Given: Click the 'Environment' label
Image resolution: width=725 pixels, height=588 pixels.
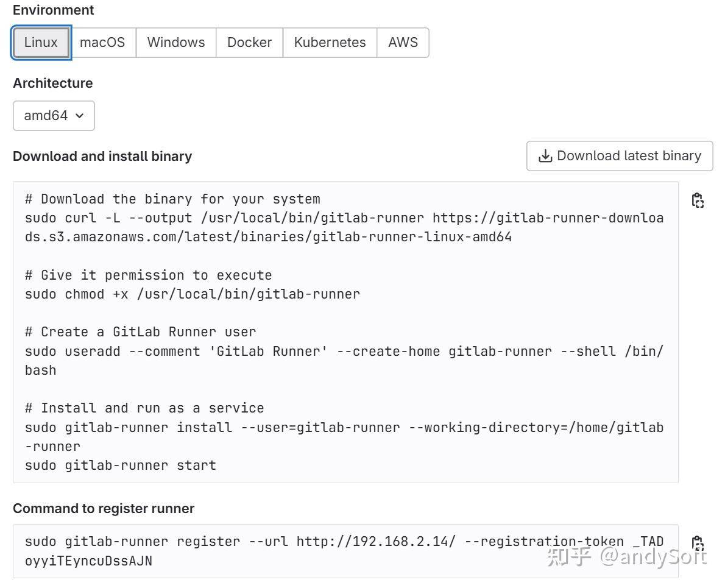Looking at the screenshot, I should 53,10.
